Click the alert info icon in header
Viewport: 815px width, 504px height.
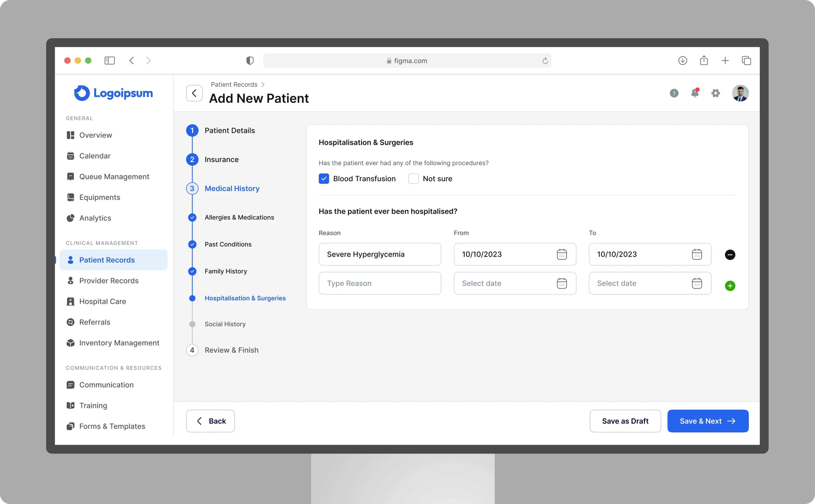click(x=674, y=93)
